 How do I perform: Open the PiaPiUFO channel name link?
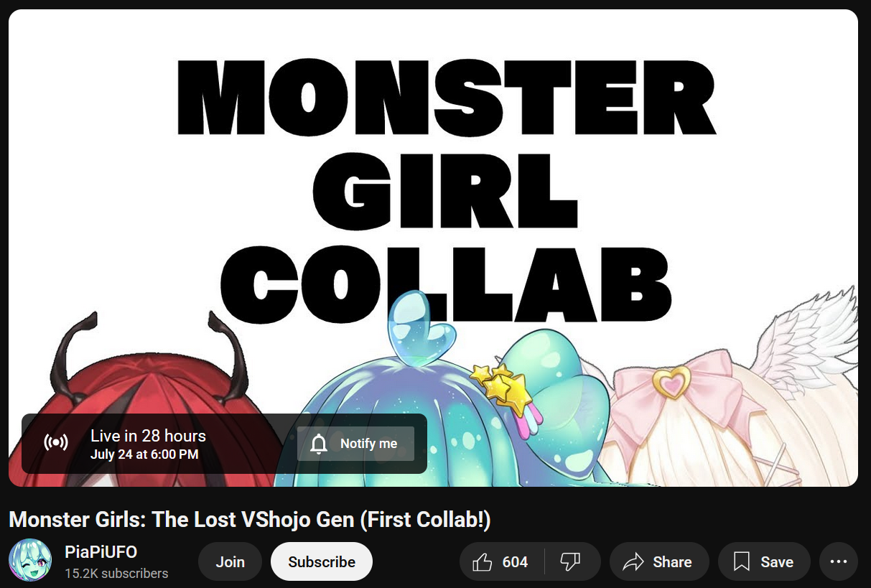click(x=101, y=552)
